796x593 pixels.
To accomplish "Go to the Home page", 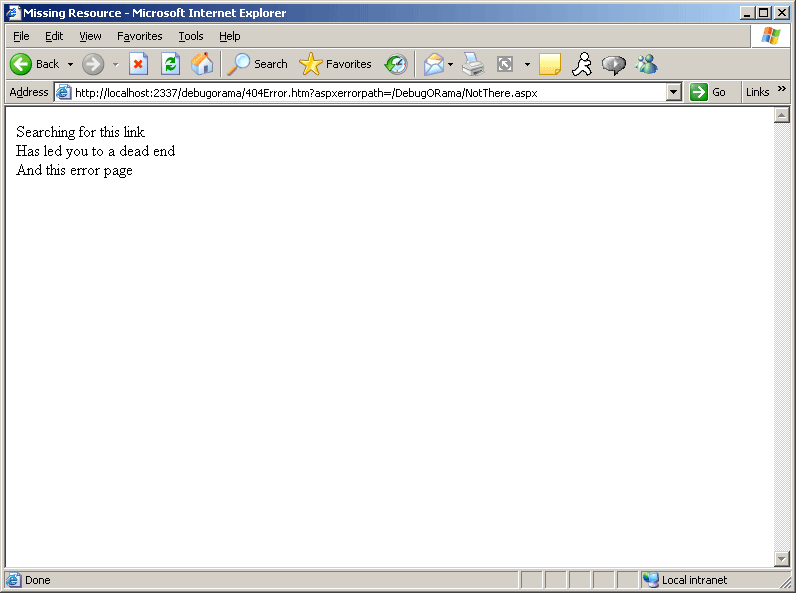I will point(202,64).
